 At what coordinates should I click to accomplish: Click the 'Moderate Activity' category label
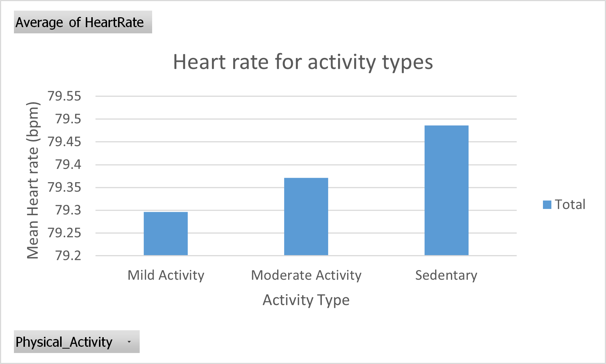pos(306,275)
